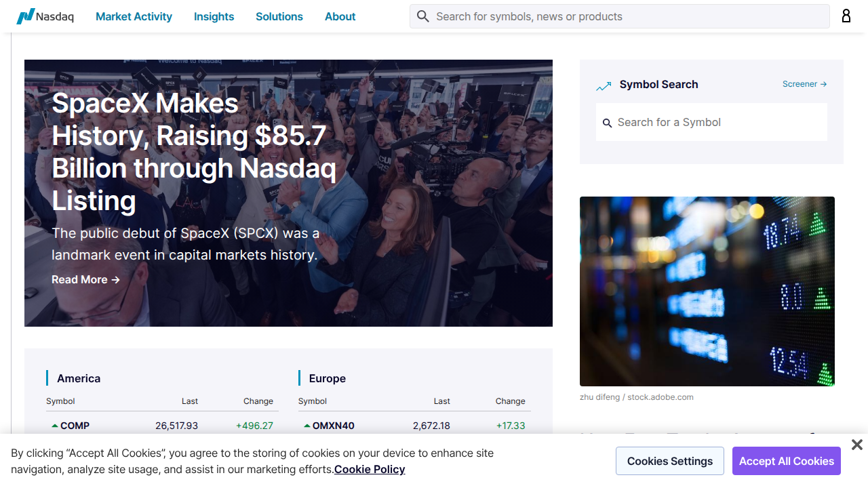Open the Solutions menu
The width and height of the screenshot is (868, 488).
279,16
